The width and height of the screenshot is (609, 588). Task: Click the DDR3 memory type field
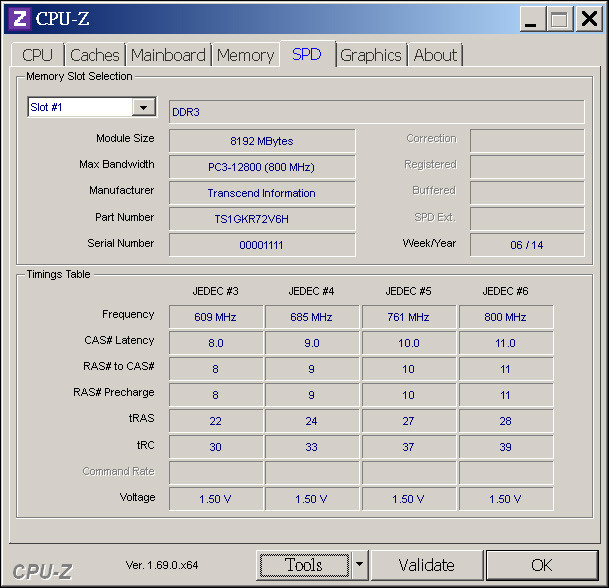[376, 112]
